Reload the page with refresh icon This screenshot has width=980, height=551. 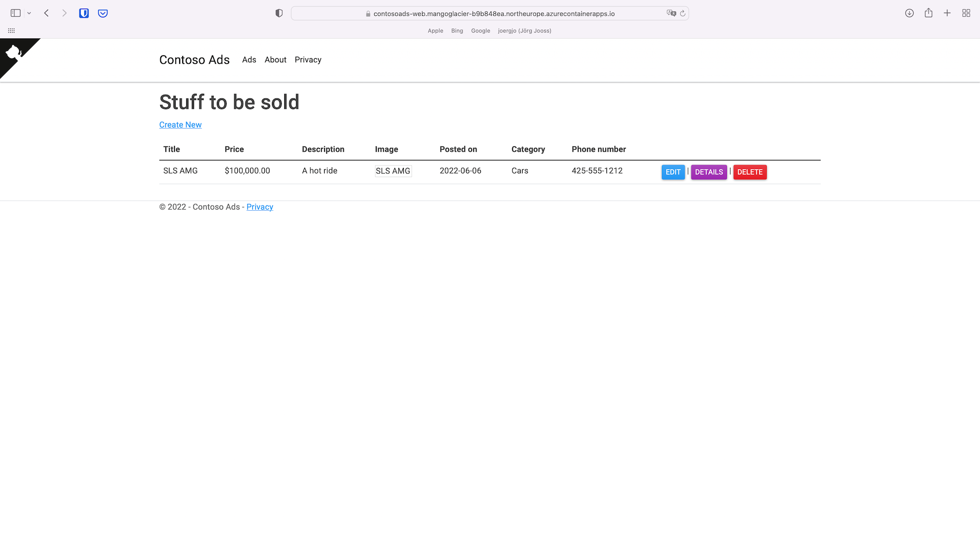(x=682, y=13)
